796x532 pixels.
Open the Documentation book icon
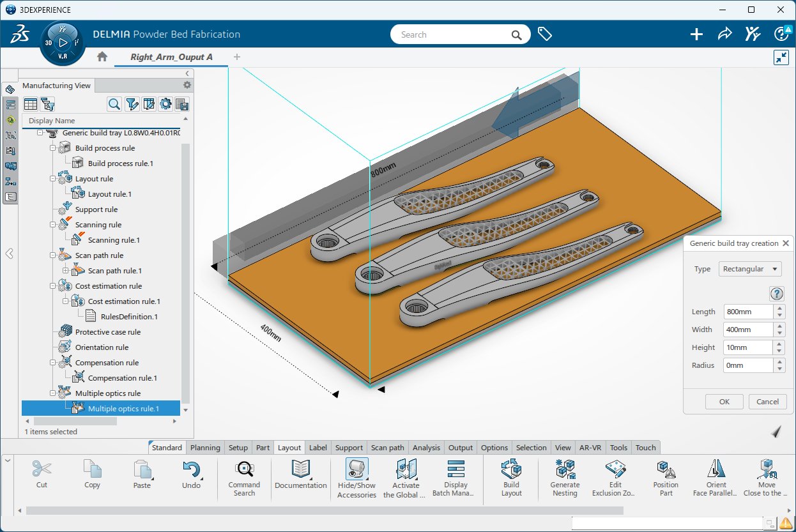[x=300, y=469]
